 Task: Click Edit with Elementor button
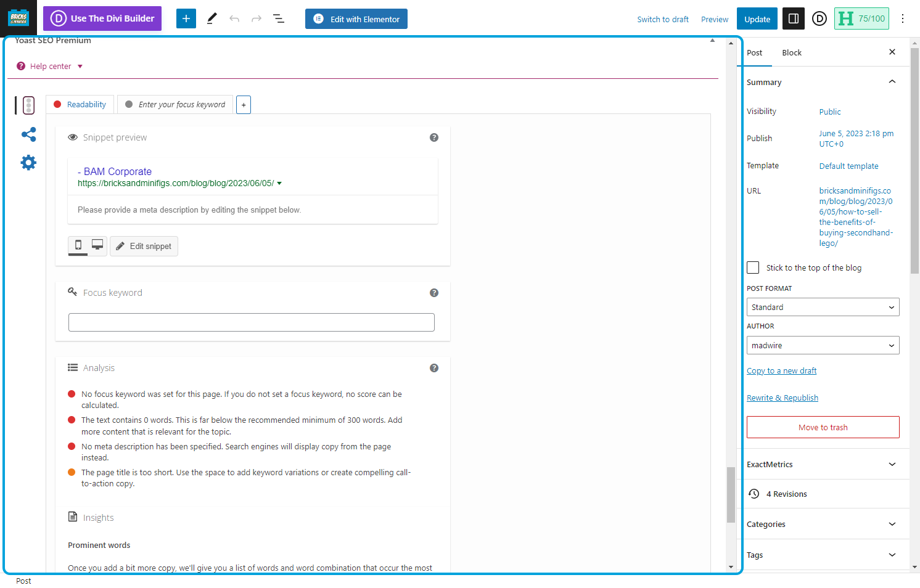(356, 18)
